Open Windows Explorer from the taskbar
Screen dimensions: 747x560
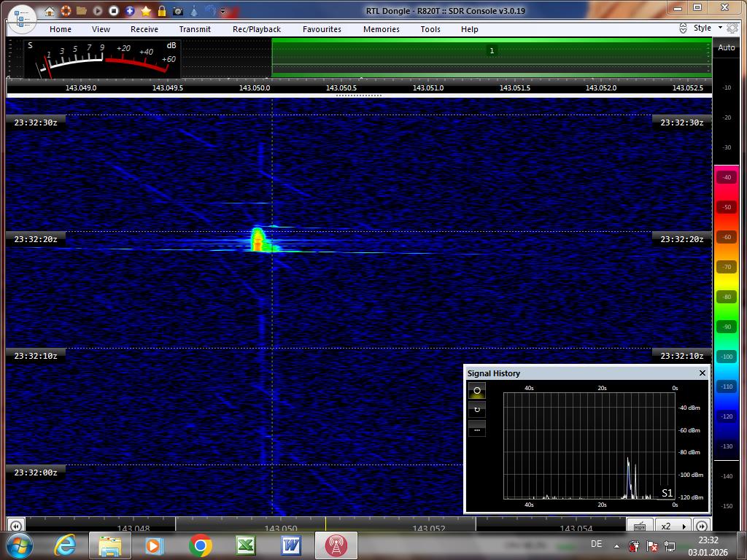(110, 545)
